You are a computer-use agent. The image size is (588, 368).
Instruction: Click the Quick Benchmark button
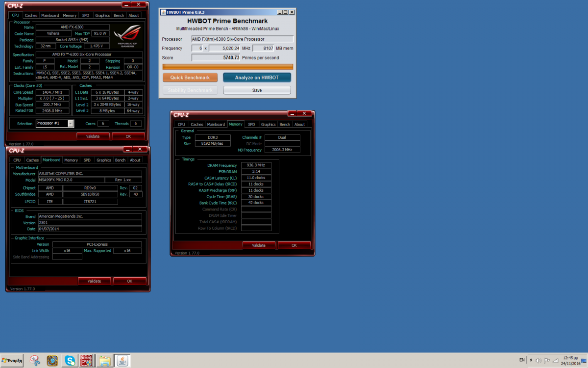[x=190, y=78]
